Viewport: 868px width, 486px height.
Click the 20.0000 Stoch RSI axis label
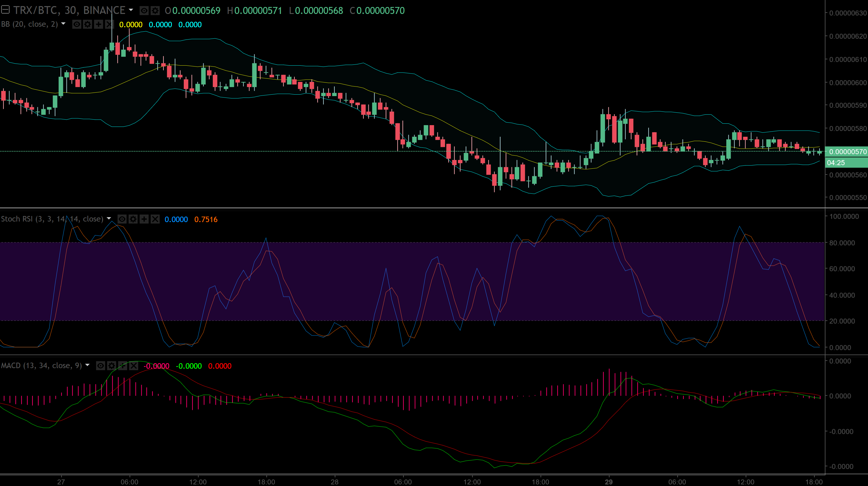842,321
